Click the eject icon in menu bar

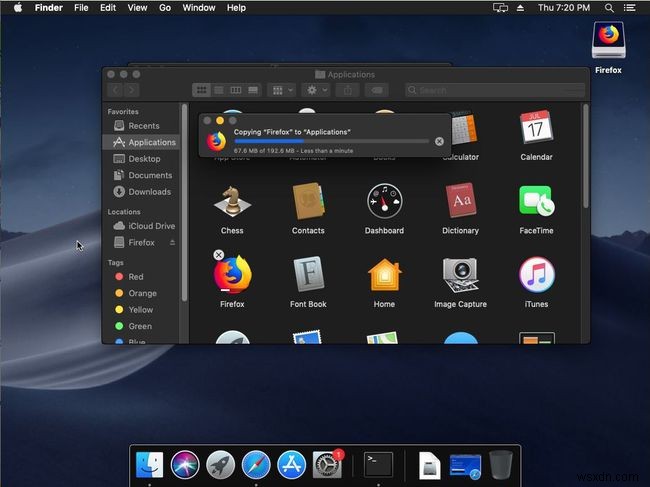coord(520,7)
